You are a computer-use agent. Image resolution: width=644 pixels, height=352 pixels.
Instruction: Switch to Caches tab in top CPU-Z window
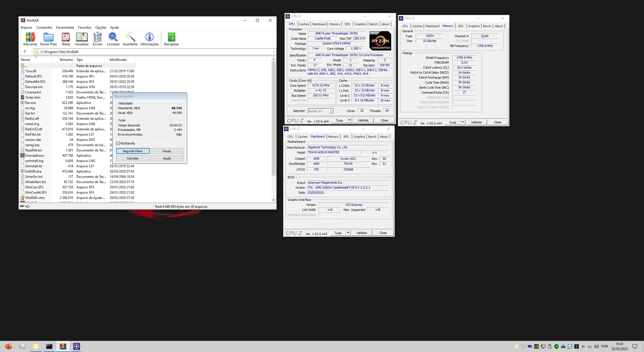[304, 24]
